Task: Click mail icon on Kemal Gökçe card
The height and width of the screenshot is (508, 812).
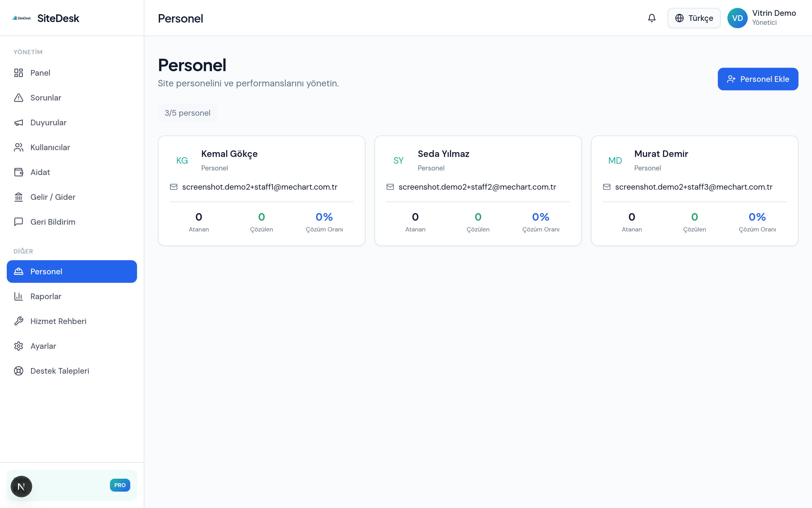Action: tap(173, 187)
